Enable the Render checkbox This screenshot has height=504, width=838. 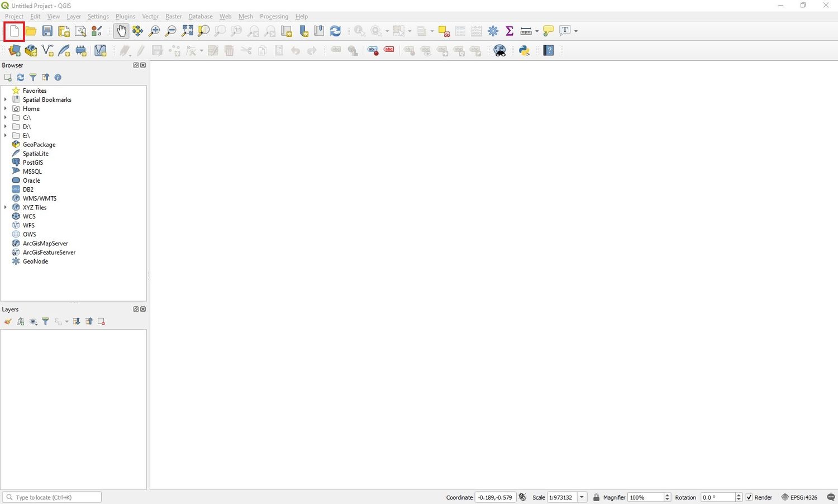click(749, 497)
